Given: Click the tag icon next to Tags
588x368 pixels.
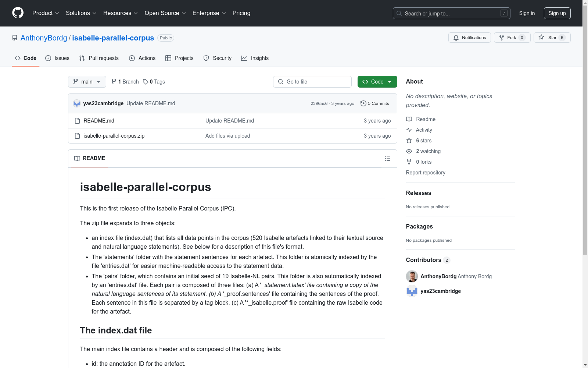Looking at the screenshot, I should [146, 82].
